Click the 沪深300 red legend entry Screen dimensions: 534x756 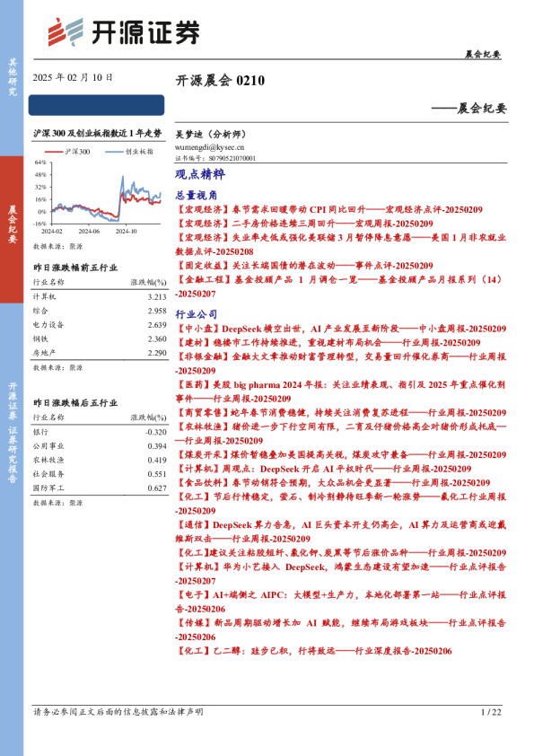click(x=68, y=152)
